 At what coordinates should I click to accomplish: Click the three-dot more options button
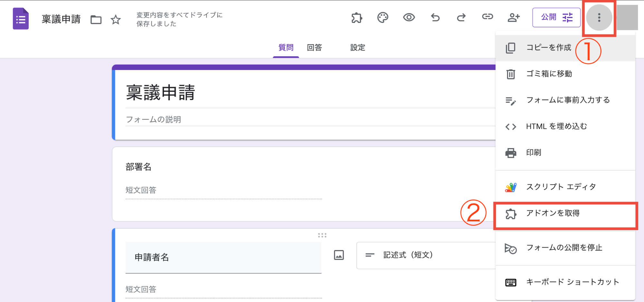[599, 17]
